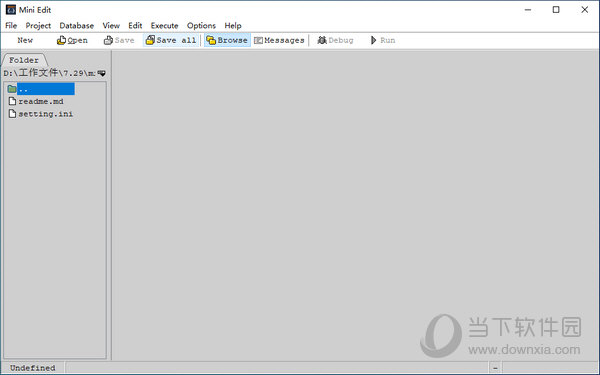Screen dimensions: 600x375
Task: Click the Save all icon
Action: coord(150,40)
